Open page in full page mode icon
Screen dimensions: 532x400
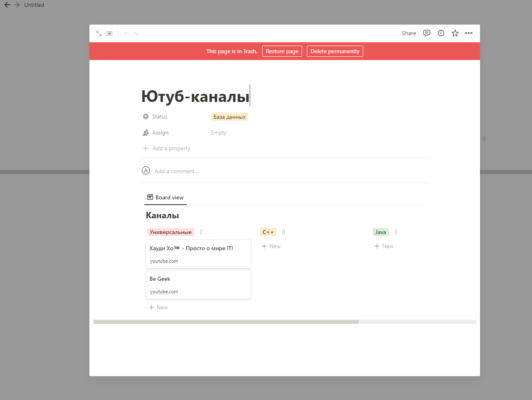point(99,33)
